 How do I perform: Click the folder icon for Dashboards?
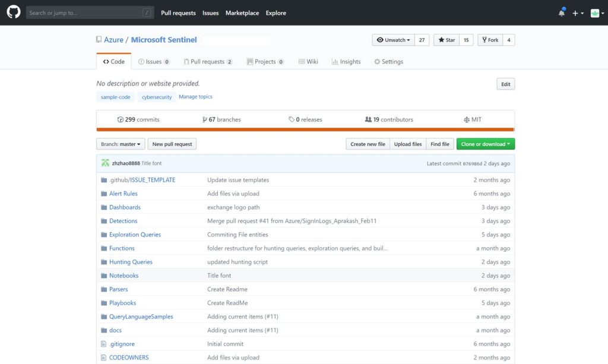pos(103,207)
